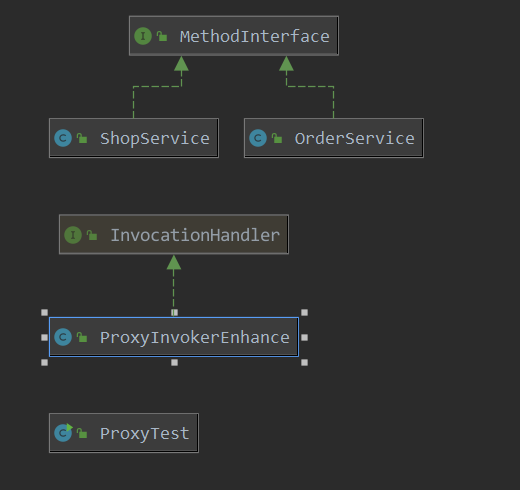Grab the bottom-right selection handle of ProxyInvokerEnhance
Image resolution: width=520 pixels, height=490 pixels.
pyautogui.click(x=304, y=362)
